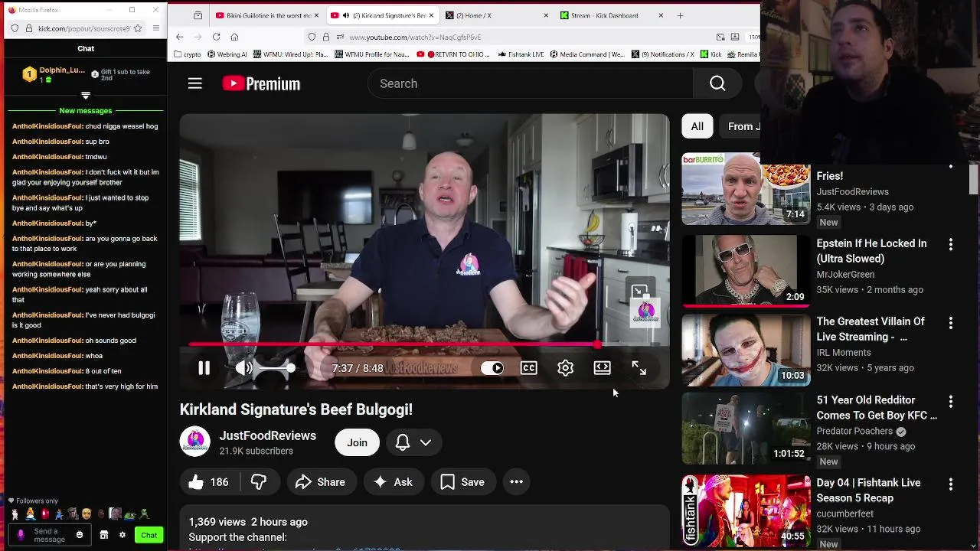Open the JustFoodReviews channel name link
The image size is (980, 551).
pyautogui.click(x=268, y=435)
